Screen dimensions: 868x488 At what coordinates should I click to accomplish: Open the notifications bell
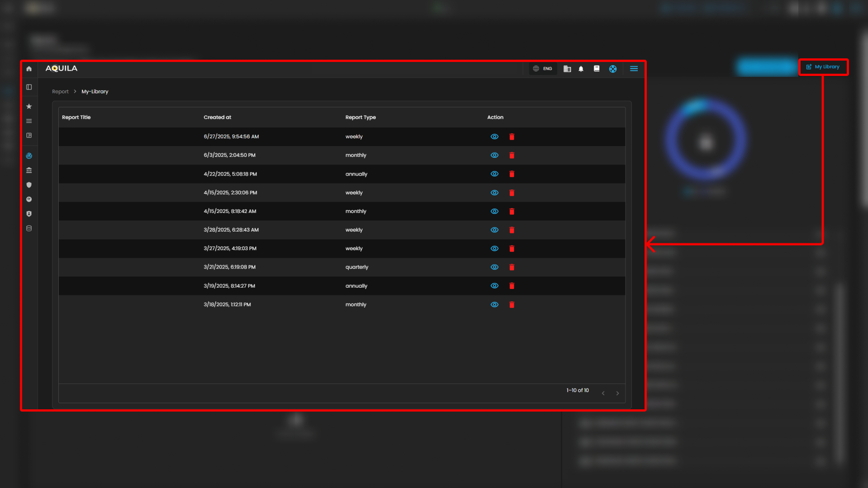point(581,69)
